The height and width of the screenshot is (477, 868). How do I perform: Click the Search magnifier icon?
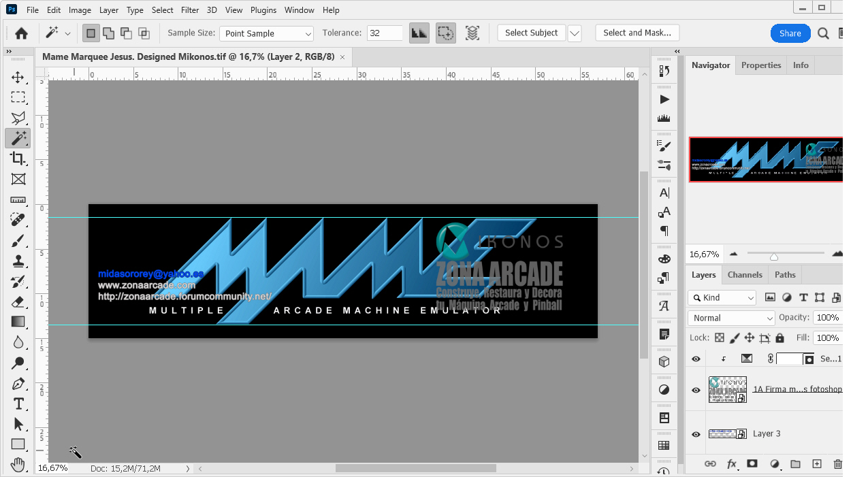pos(823,33)
